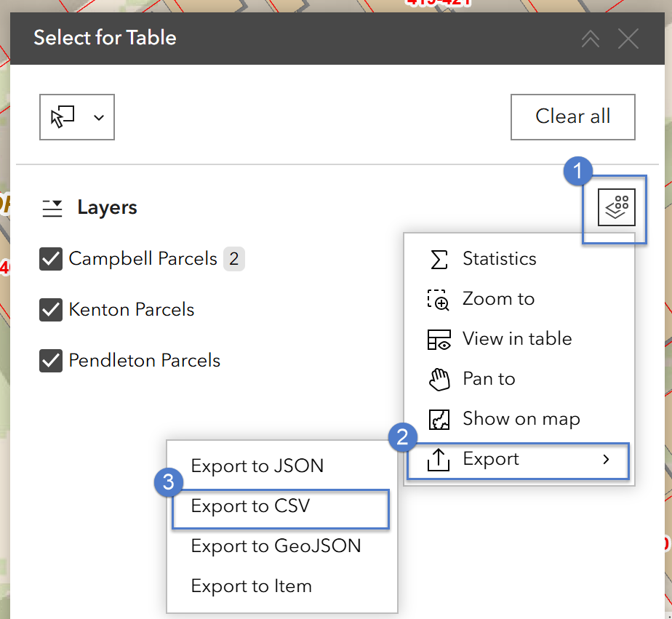The image size is (672, 619).
Task: Open the select tool dropdown arrow
Action: pyautogui.click(x=99, y=116)
